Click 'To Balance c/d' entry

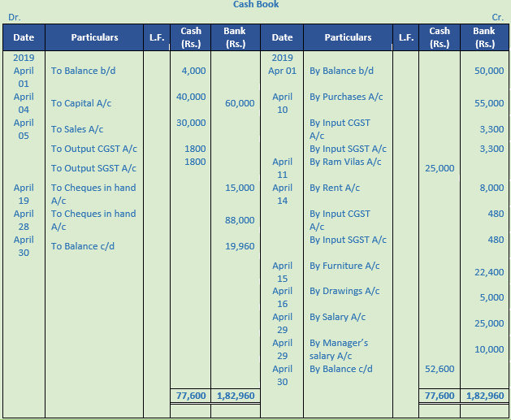(x=83, y=246)
